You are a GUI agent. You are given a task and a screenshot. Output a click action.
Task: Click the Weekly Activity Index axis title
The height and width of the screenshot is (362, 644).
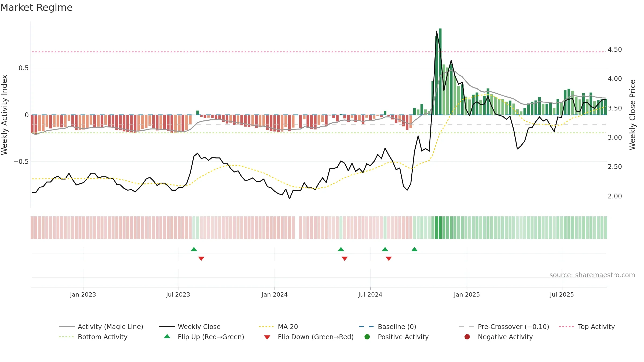coord(5,115)
